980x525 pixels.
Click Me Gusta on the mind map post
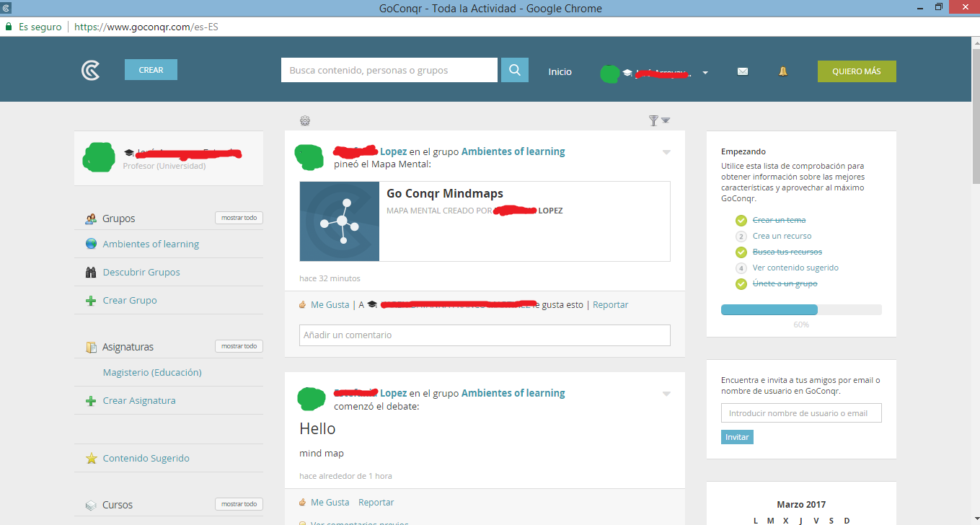[x=330, y=305]
